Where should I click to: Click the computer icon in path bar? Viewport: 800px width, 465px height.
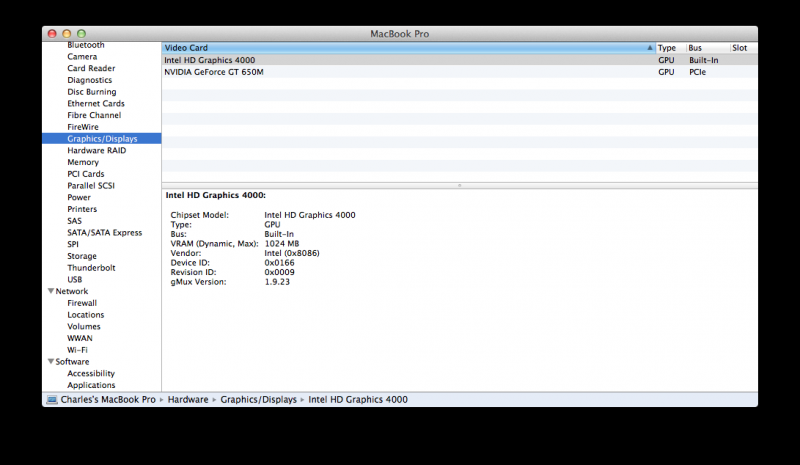52,400
